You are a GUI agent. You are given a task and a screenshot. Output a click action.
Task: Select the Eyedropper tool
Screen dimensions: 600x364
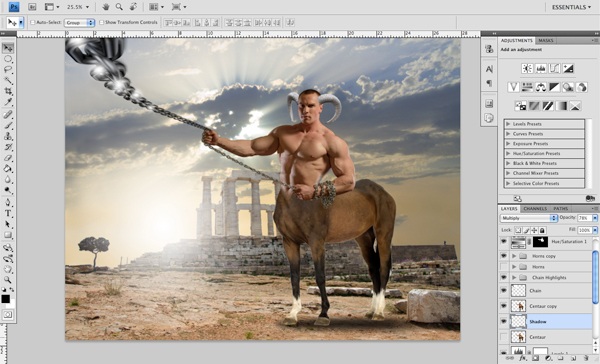click(x=8, y=102)
